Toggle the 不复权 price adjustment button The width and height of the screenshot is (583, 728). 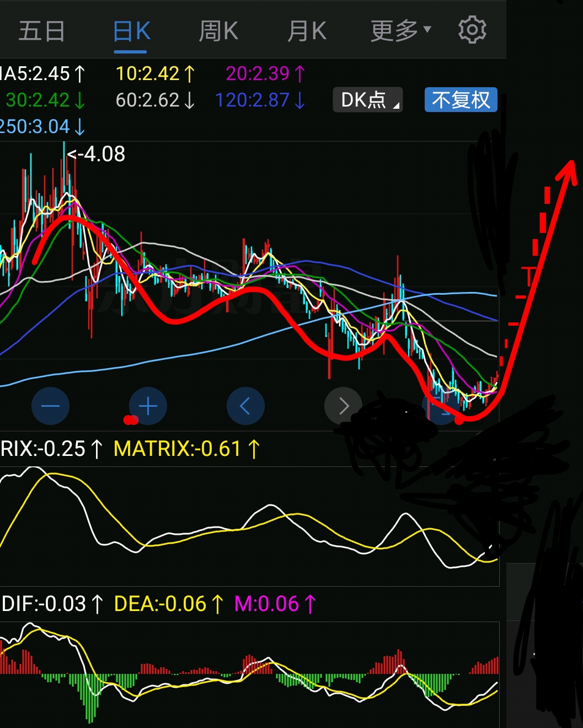(x=461, y=100)
